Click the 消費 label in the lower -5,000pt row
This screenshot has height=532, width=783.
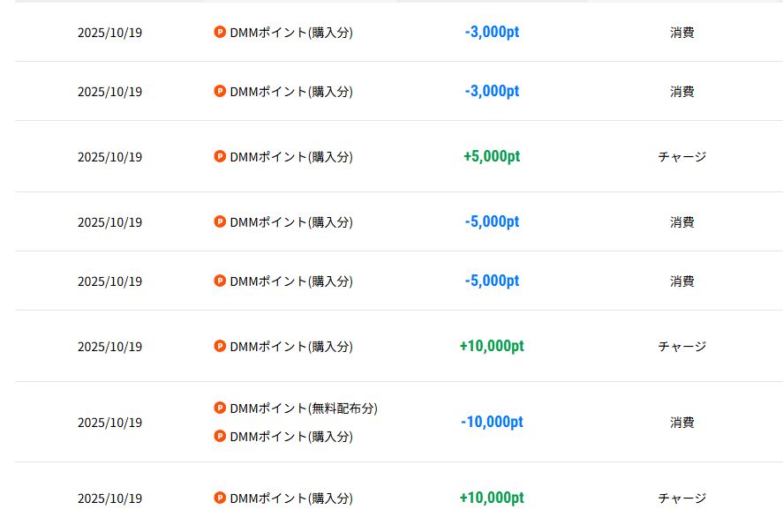tap(681, 281)
